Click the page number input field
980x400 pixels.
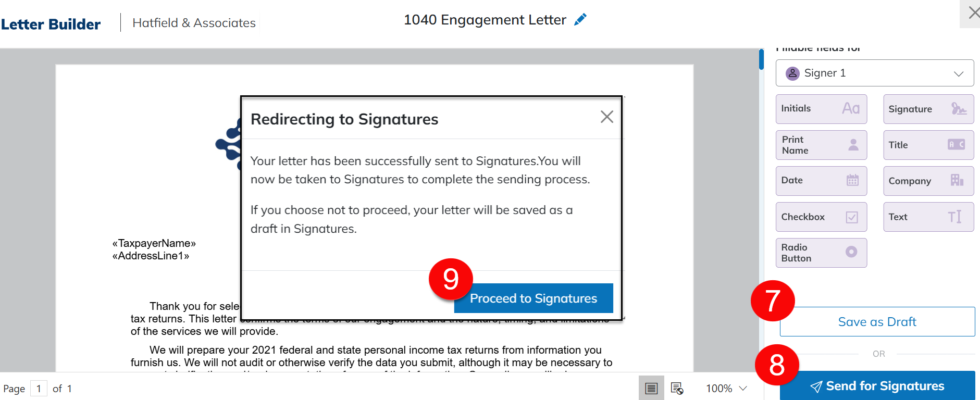coord(39,389)
